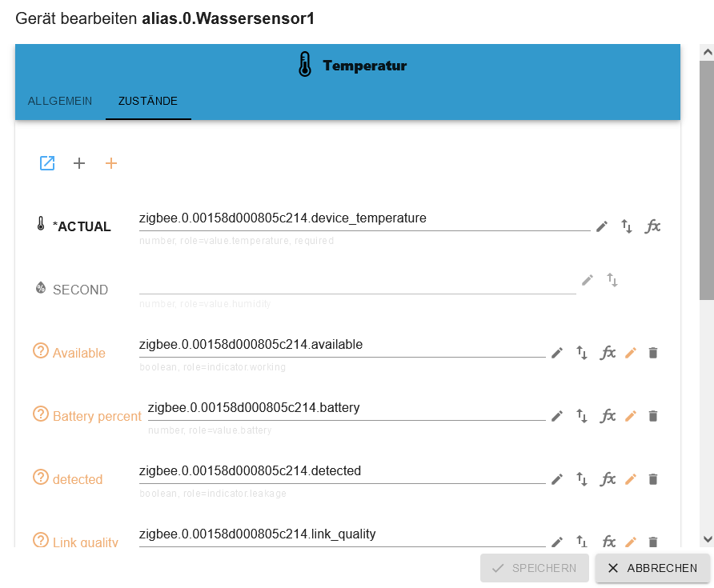Click the Link quality state ID field

[342, 534]
